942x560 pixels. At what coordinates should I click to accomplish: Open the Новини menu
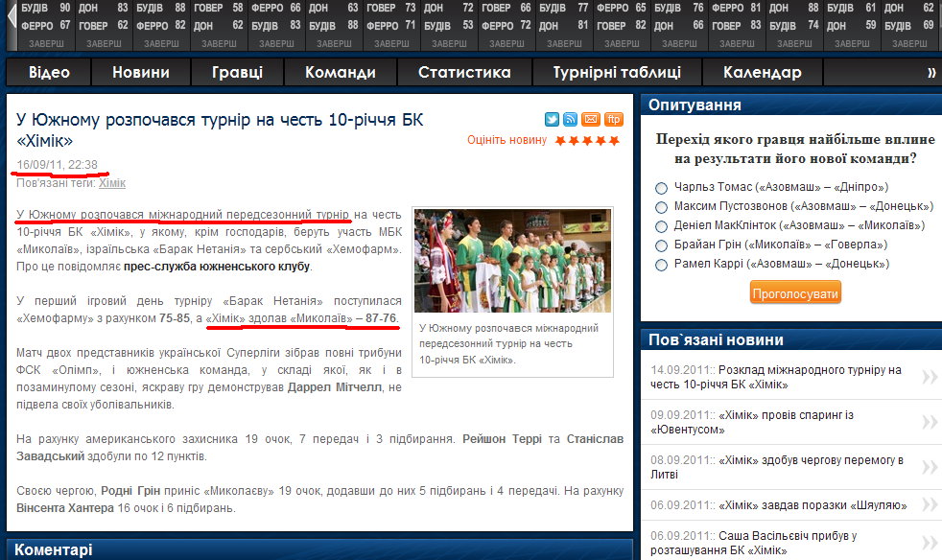coord(141,73)
